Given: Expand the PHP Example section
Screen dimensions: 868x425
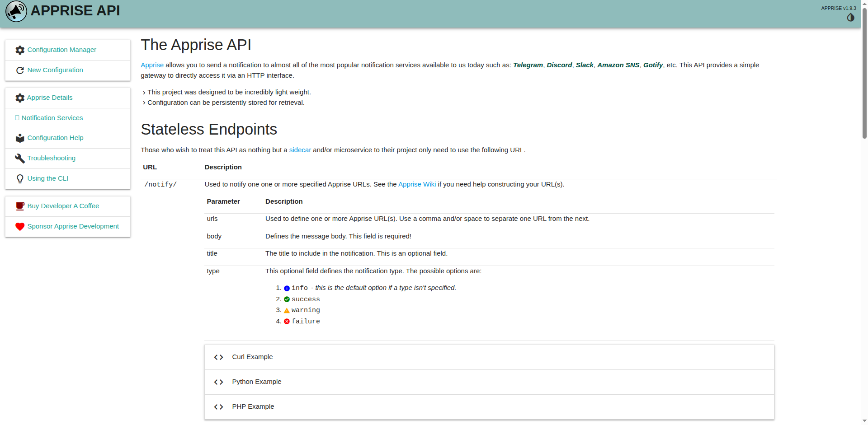Looking at the screenshot, I should click(x=489, y=407).
